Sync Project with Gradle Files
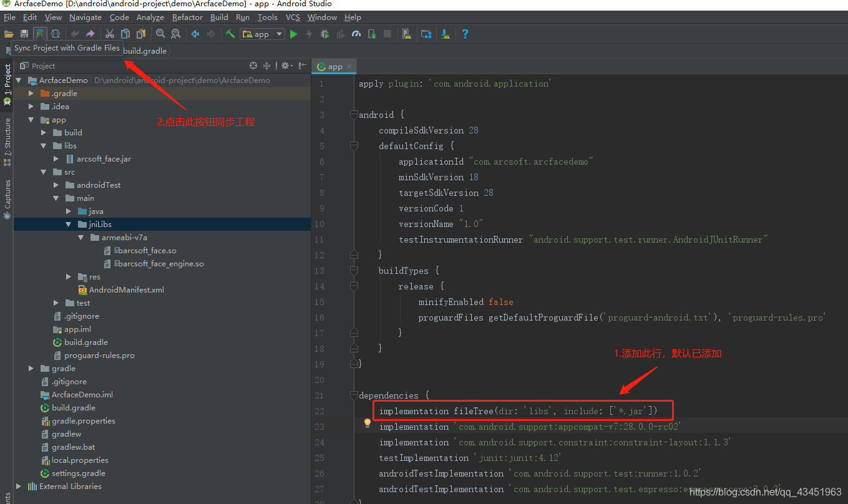Image resolution: width=848 pixels, height=504 pixels. [40, 34]
